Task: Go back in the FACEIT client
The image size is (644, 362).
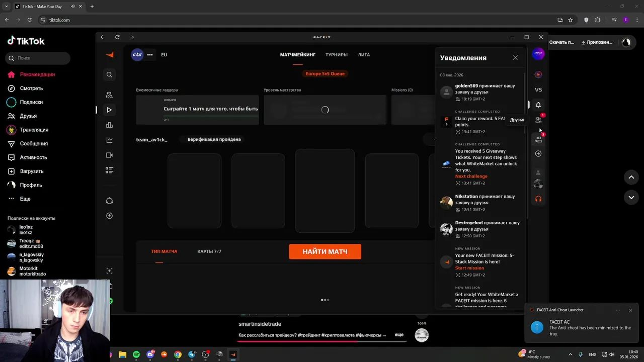Action: tap(103, 37)
